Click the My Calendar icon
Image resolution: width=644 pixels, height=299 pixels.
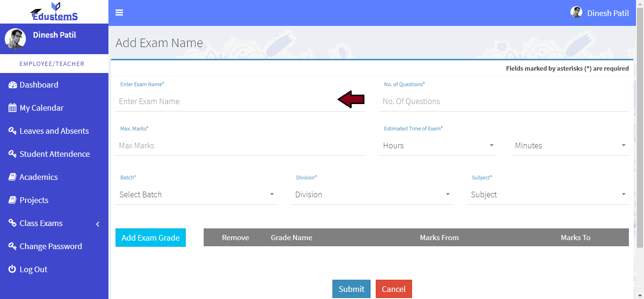pos(13,108)
